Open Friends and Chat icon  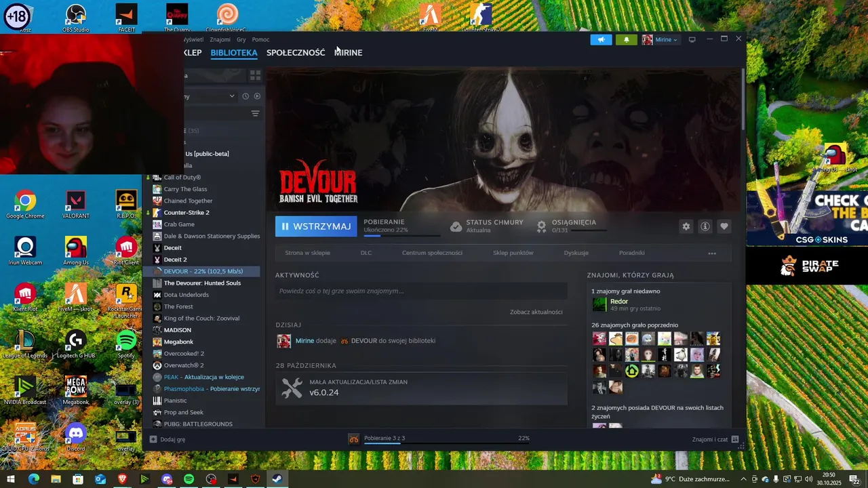(x=735, y=439)
